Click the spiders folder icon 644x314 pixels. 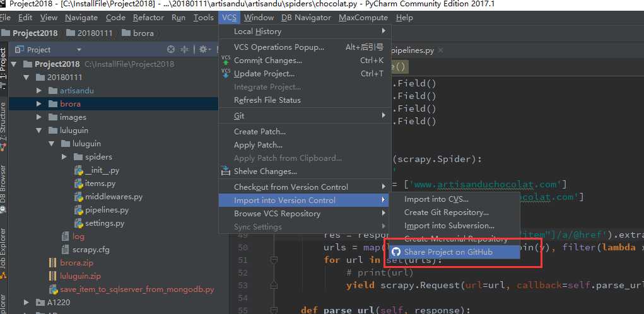[78, 157]
